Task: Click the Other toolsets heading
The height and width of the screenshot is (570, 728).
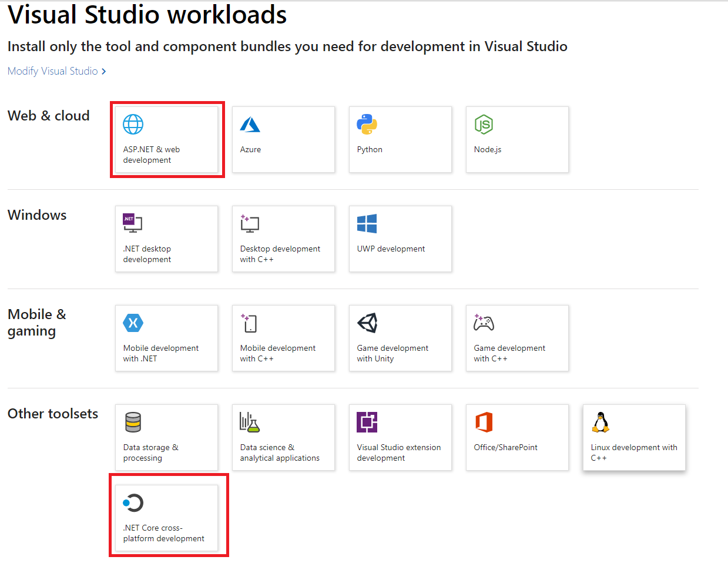Action: pos(53,414)
